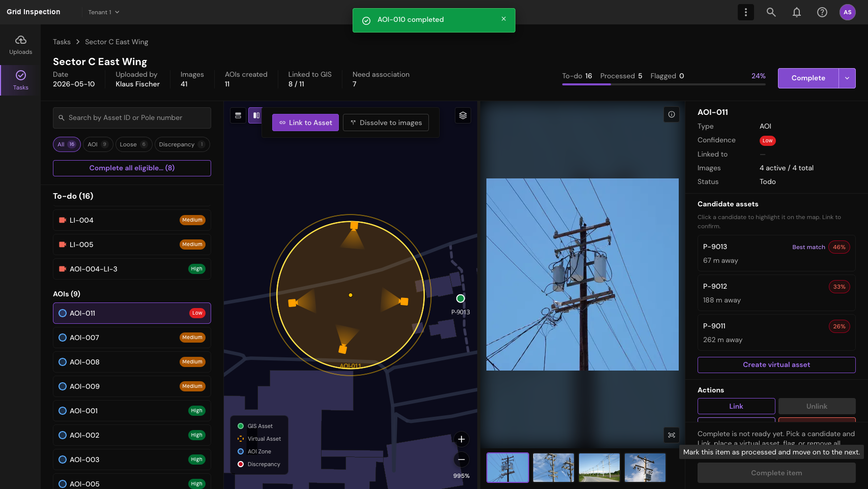Select the top camera marker in AOI circle
This screenshot has width=868, height=489.
(x=354, y=225)
